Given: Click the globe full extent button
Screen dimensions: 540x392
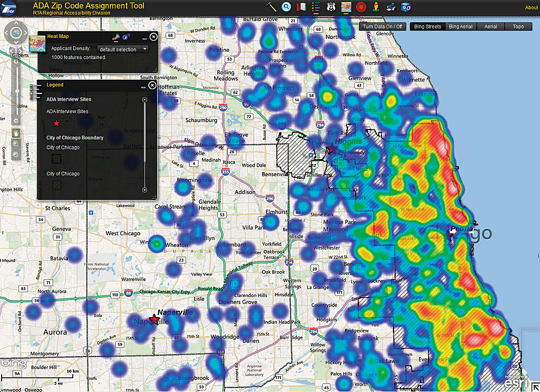Looking at the screenshot, I should pos(16,33).
